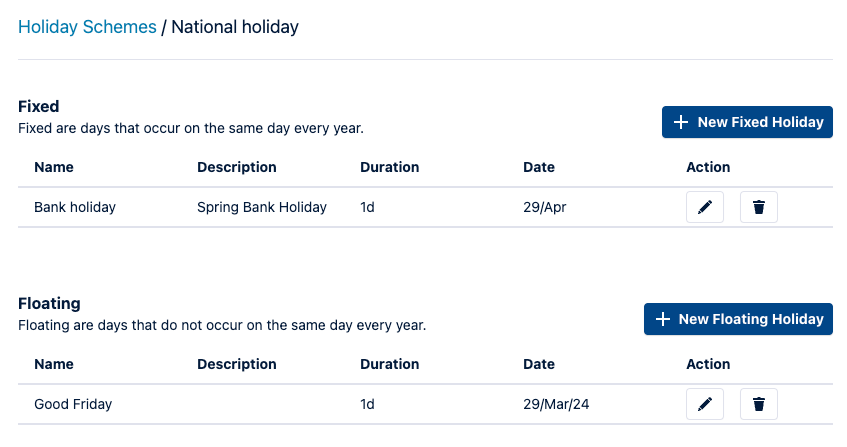The height and width of the screenshot is (447, 847).
Task: Edit the Good Friday holiday
Action: tap(705, 404)
